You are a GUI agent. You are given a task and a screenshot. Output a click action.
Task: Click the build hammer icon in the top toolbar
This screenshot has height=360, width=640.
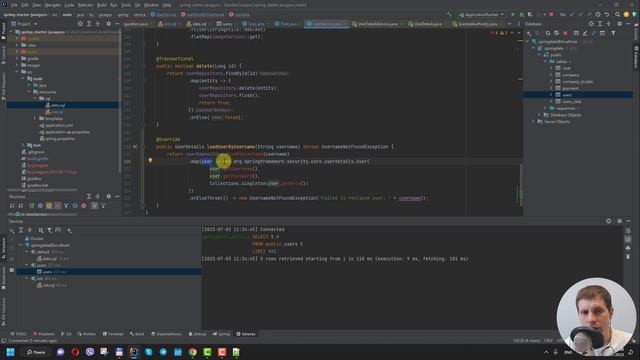pos(449,14)
